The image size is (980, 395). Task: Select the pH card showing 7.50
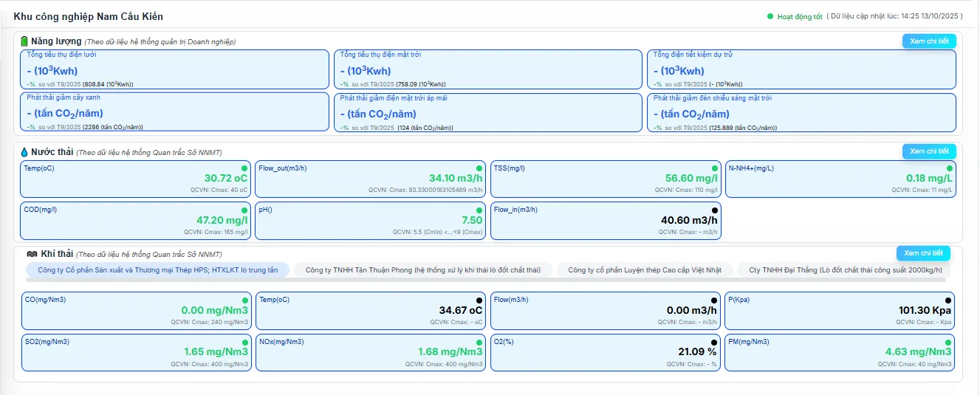coord(371,221)
